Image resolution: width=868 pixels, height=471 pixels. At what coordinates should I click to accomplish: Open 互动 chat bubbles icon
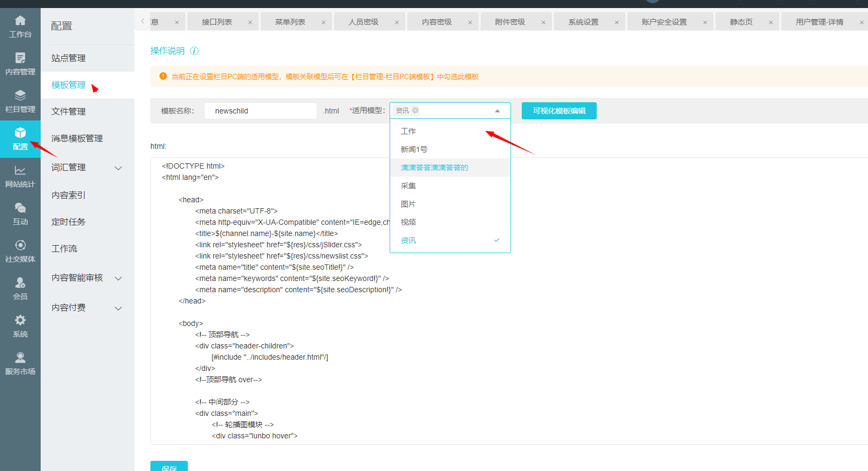pyautogui.click(x=20, y=208)
